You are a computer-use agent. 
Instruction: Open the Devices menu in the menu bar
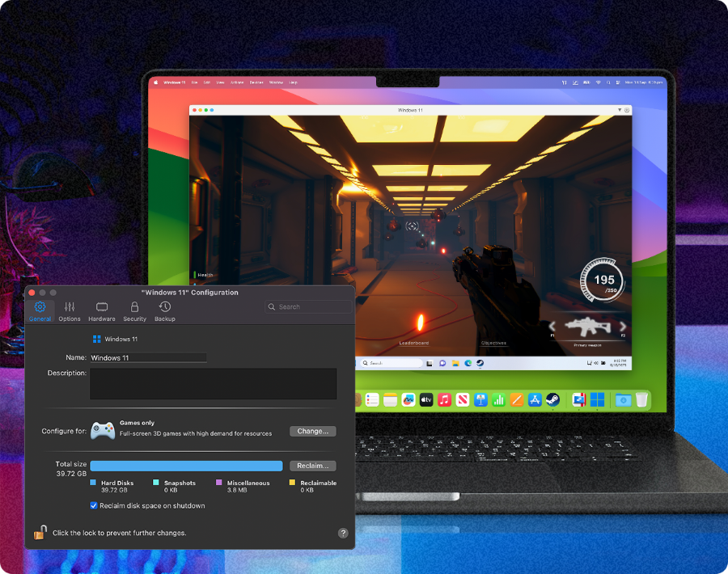pos(255,82)
